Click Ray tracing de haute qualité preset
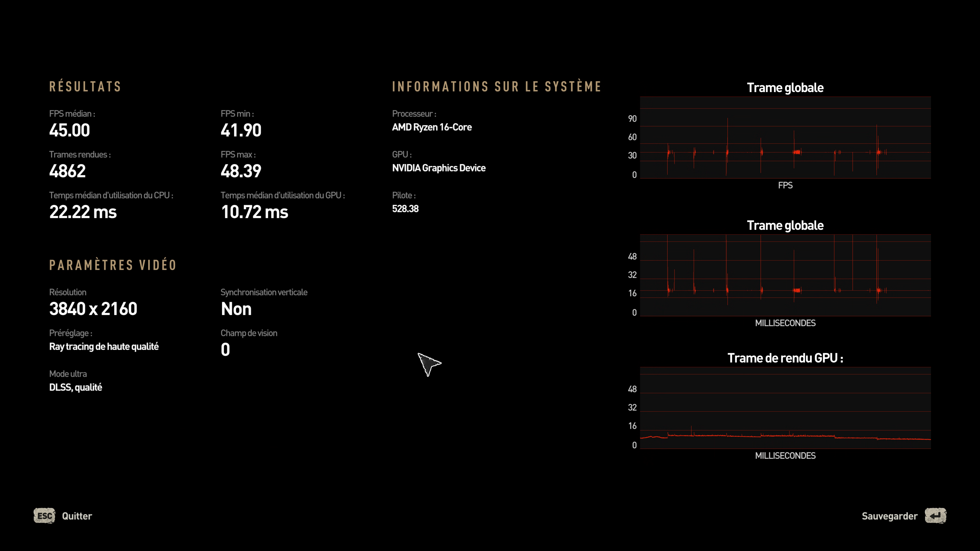Image resolution: width=980 pixels, height=551 pixels. (104, 346)
